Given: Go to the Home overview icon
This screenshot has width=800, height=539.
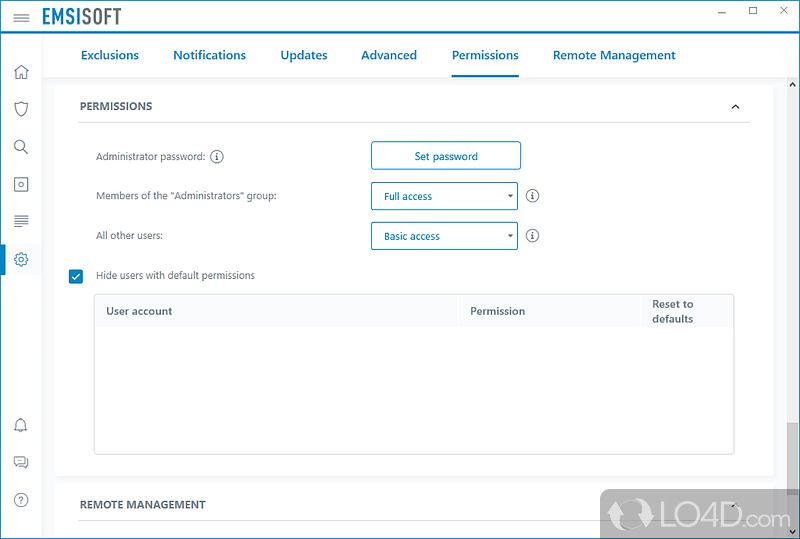Looking at the screenshot, I should pos(21,72).
